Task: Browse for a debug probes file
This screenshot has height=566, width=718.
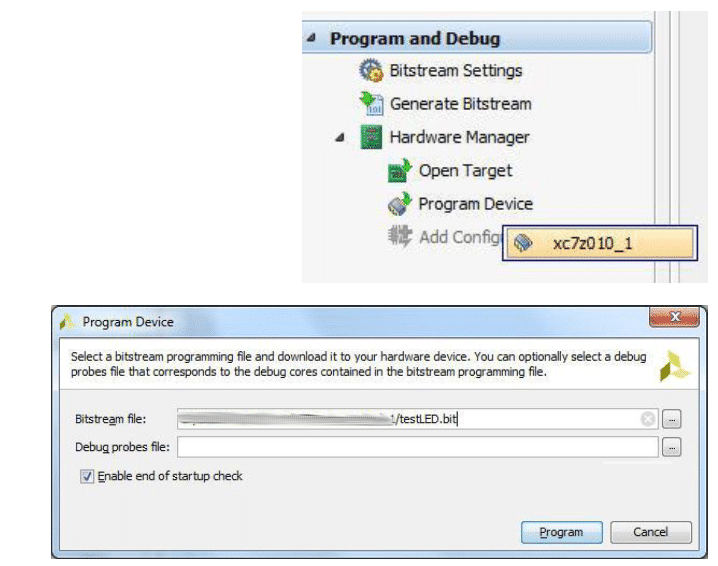Action: (672, 447)
